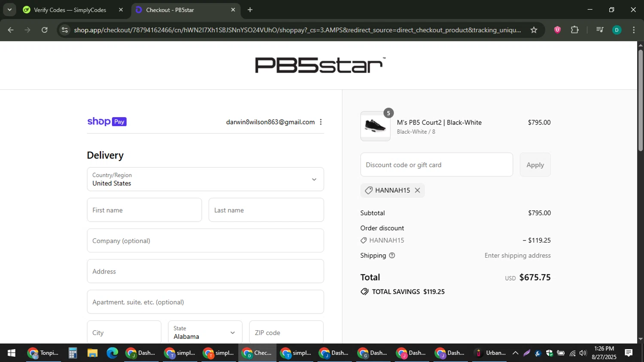Screen dimensions: 644x362
Task: Open the red shield extension icon
Action: tap(557, 30)
